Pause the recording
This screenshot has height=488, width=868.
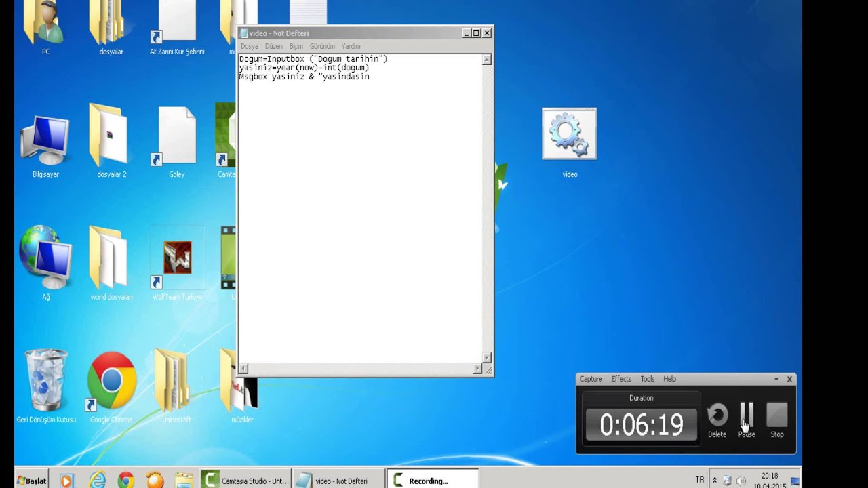(747, 420)
